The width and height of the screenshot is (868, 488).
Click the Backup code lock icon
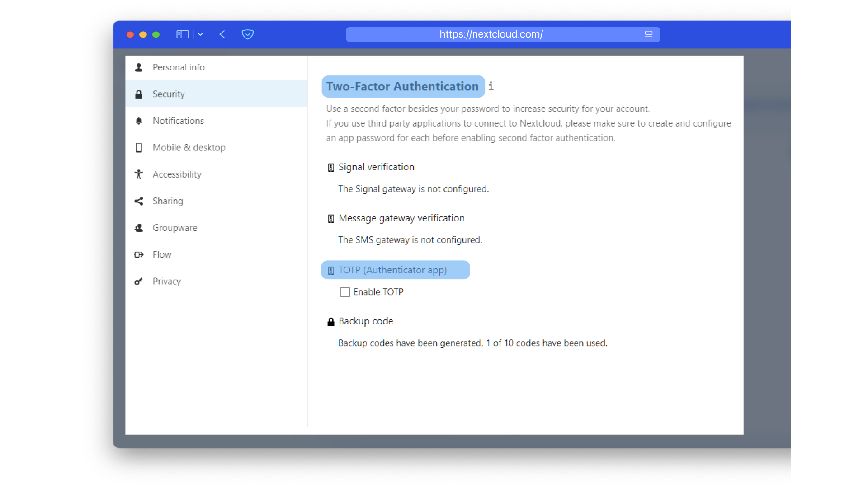click(331, 322)
